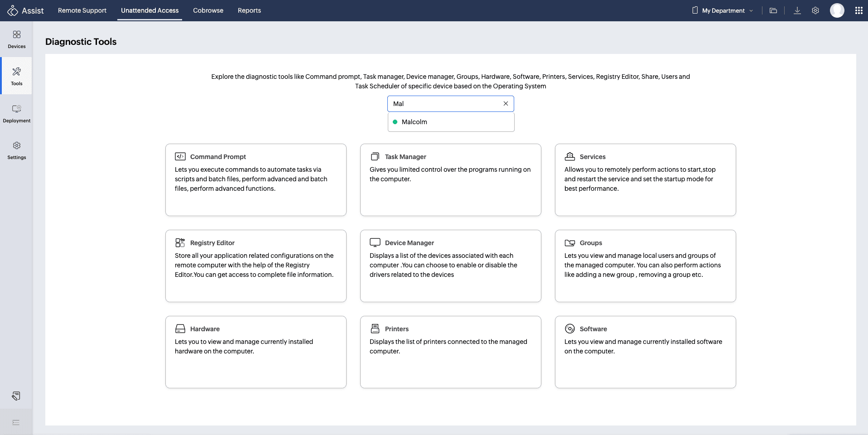Open the Command Prompt tool card

(256, 179)
